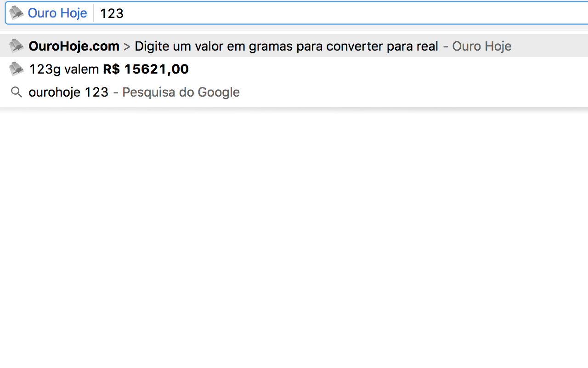Viewport: 588px width, 368px height.
Task: Click the '123g valem R$ 15621,00' result
Action: click(x=108, y=69)
